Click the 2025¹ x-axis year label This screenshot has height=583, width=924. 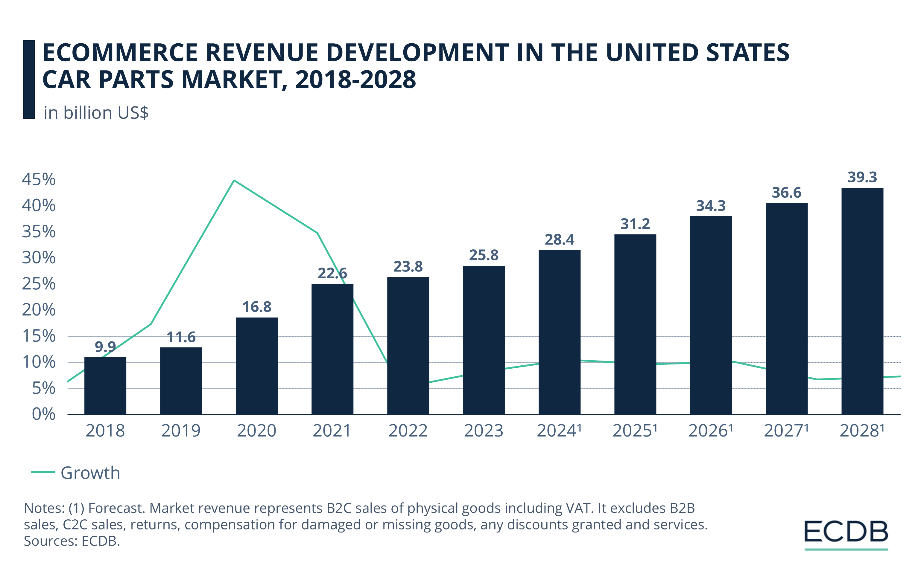(x=635, y=431)
